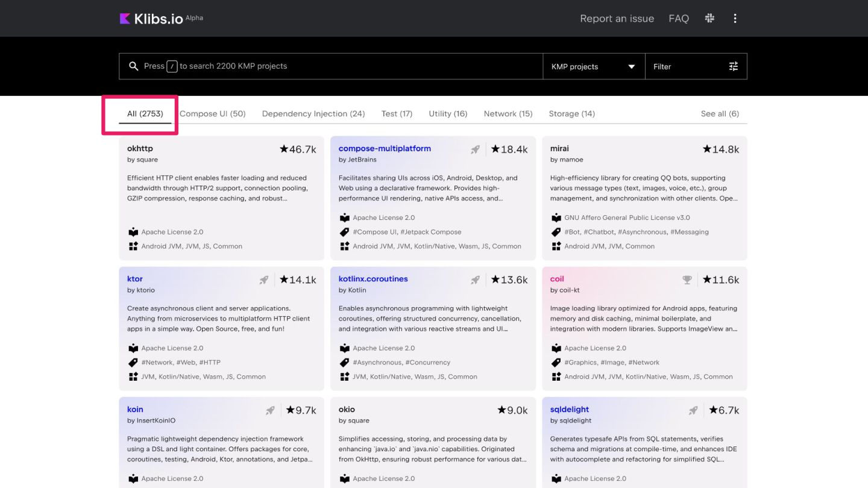This screenshot has width=868, height=488.
Task: Click rocket icon on ktor card
Action: coord(263,280)
